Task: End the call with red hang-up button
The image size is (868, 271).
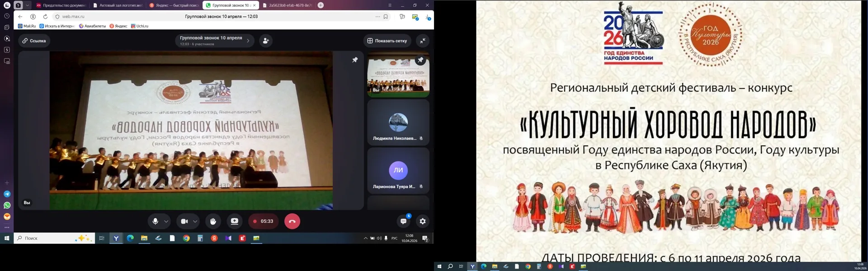Action: pyautogui.click(x=292, y=221)
